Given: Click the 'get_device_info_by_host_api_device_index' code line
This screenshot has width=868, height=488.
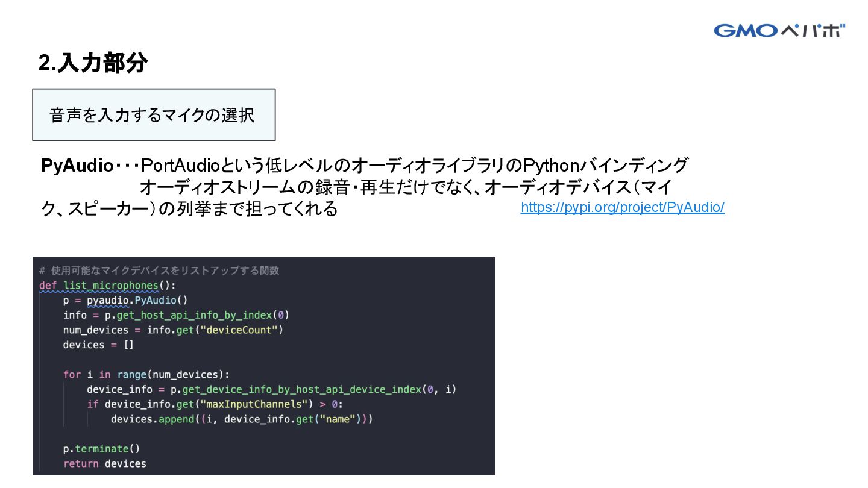Looking at the screenshot, I should click(x=272, y=389).
